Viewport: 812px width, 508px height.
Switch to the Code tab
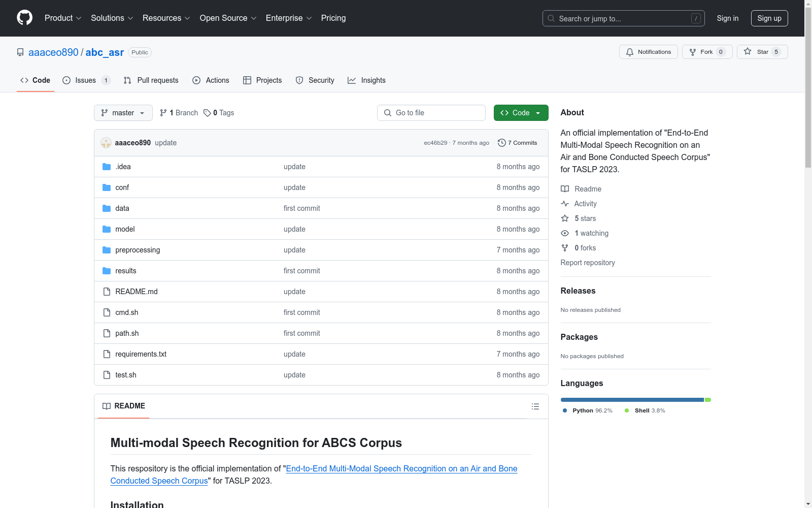(x=35, y=80)
